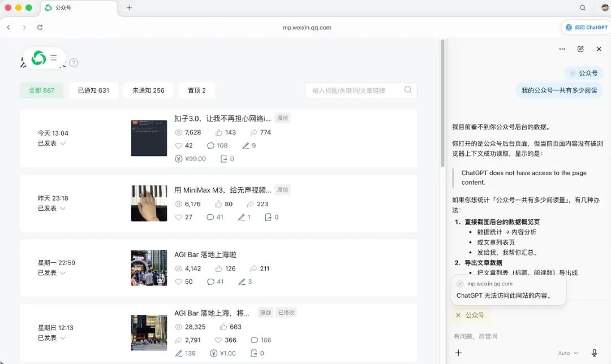Screen dimensions: 611x364
Task: Click the article search input field
Action: click(361, 90)
